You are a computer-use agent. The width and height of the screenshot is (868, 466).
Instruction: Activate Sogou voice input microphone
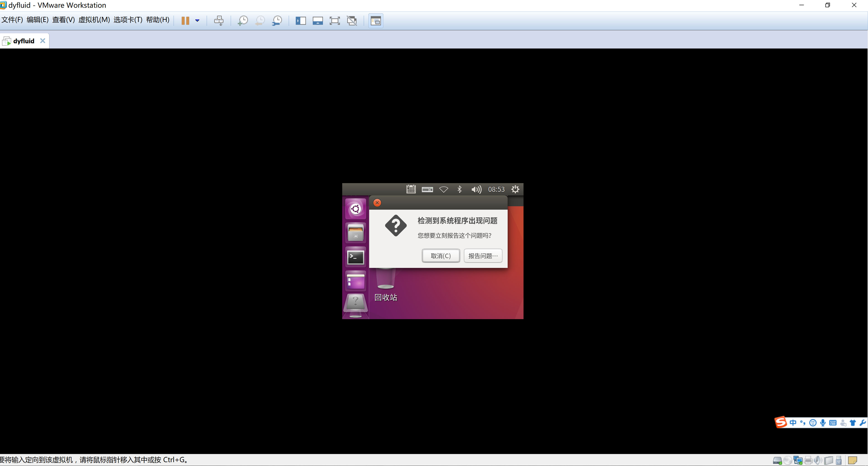(823, 422)
